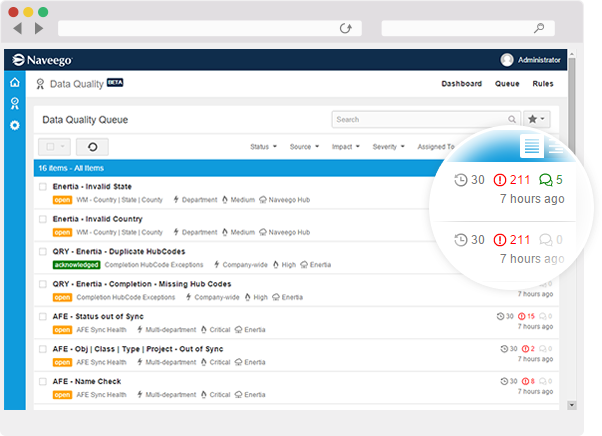Switch to list view icon

[x=532, y=146]
